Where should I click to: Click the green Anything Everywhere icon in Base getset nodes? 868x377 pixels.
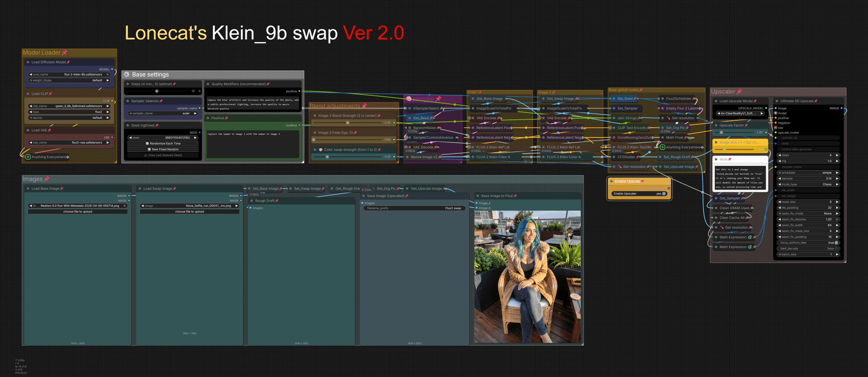(x=662, y=147)
